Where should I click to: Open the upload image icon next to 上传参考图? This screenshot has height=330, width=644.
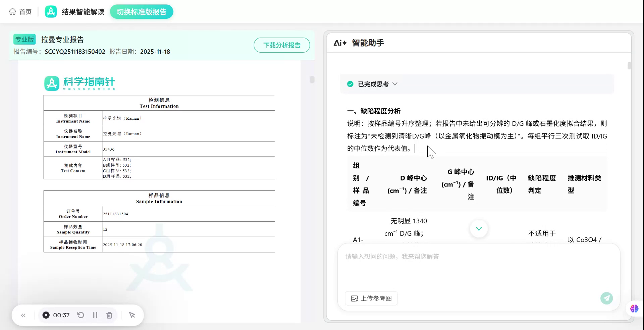tap(355, 298)
